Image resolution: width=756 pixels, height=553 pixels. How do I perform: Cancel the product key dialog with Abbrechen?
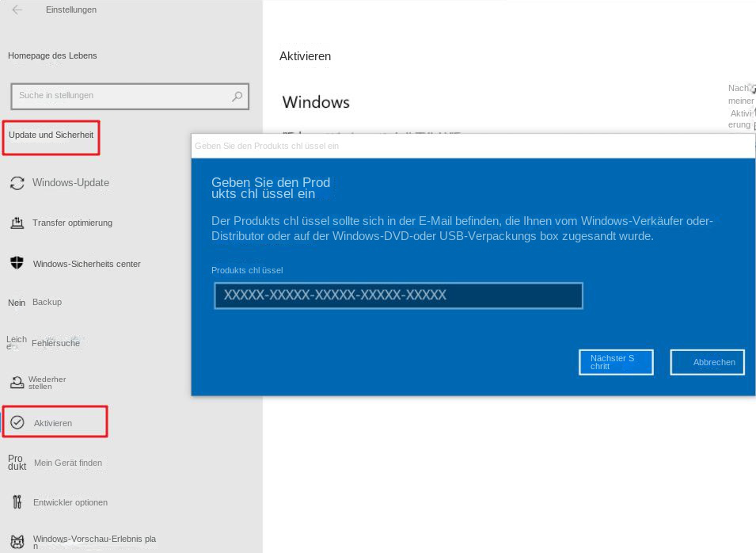707,362
